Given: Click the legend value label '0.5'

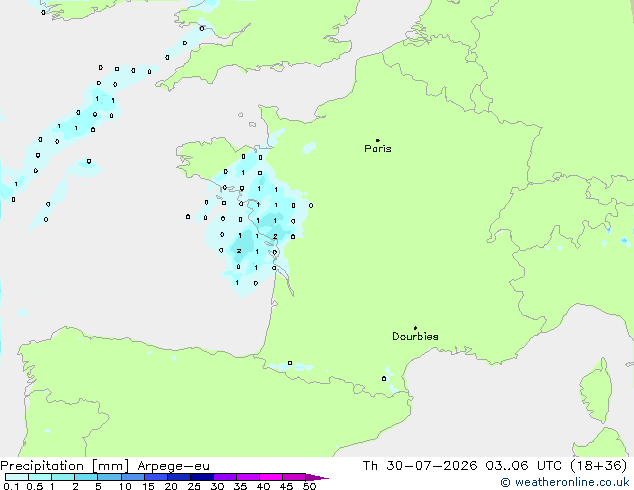Looking at the screenshot, I should pos(34,486).
